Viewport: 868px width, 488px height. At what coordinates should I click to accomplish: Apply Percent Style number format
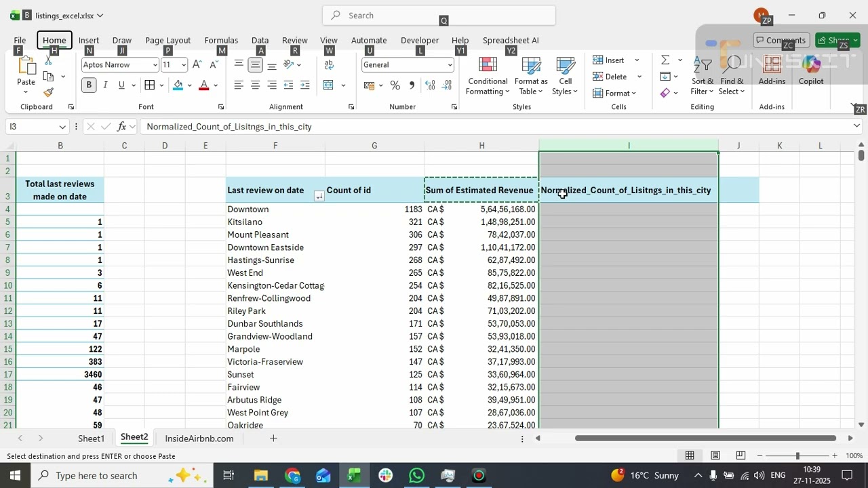coord(395,85)
